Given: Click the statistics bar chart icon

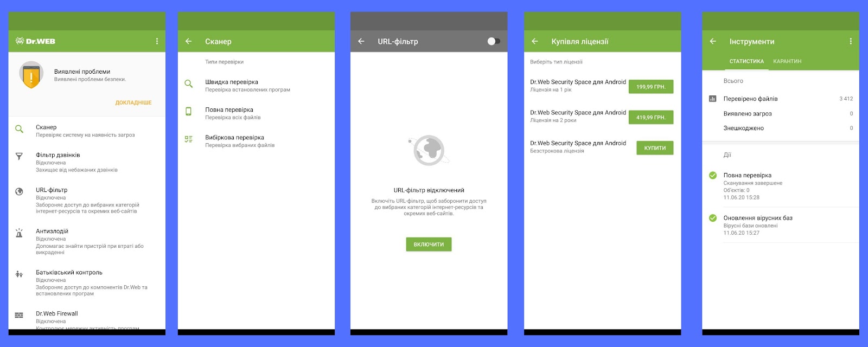Looking at the screenshot, I should 713,99.
